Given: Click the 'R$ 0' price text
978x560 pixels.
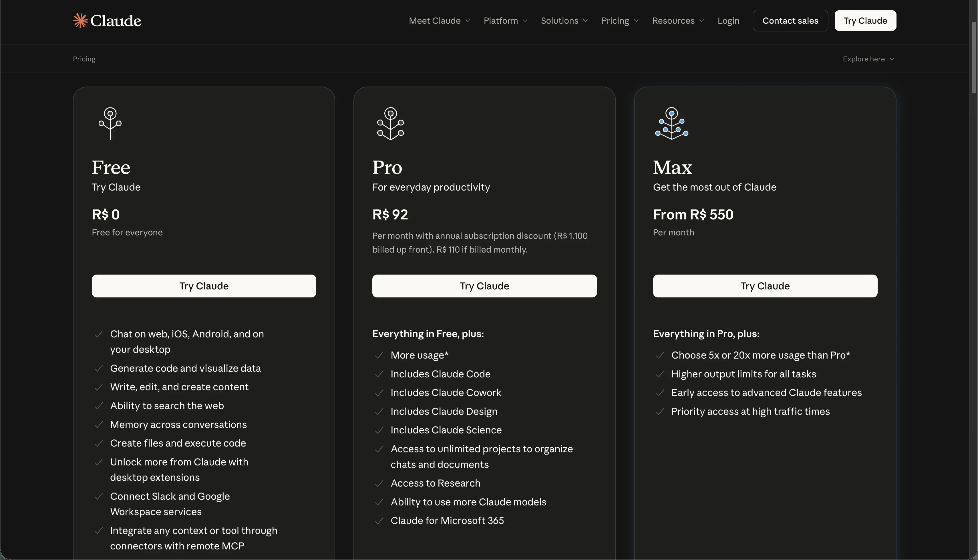Looking at the screenshot, I should (106, 215).
